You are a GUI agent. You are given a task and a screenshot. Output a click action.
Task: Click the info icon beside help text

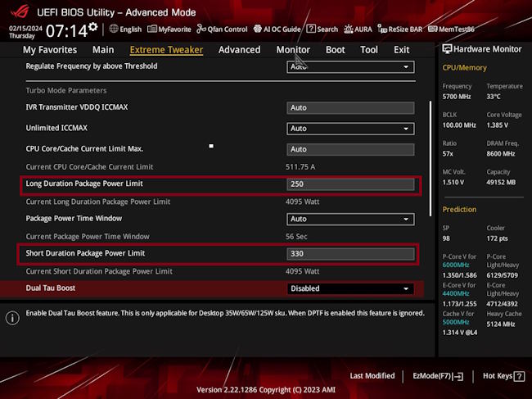[12, 318]
